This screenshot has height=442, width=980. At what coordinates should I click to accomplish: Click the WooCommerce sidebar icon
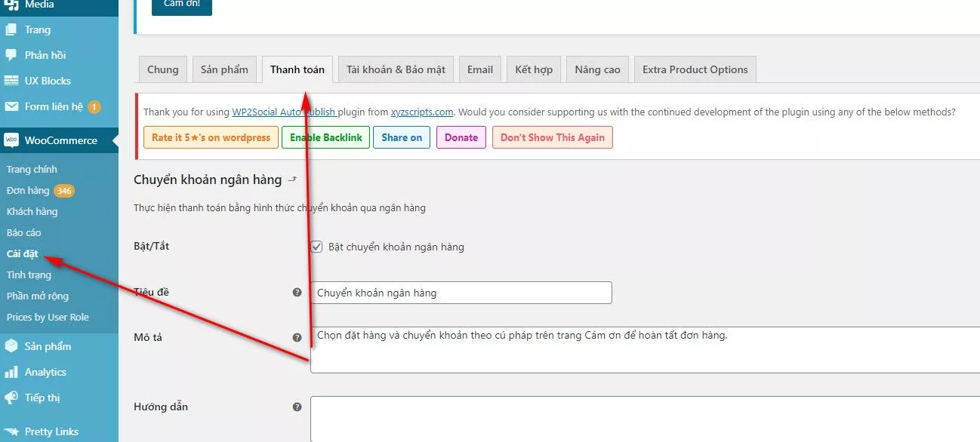[x=11, y=140]
